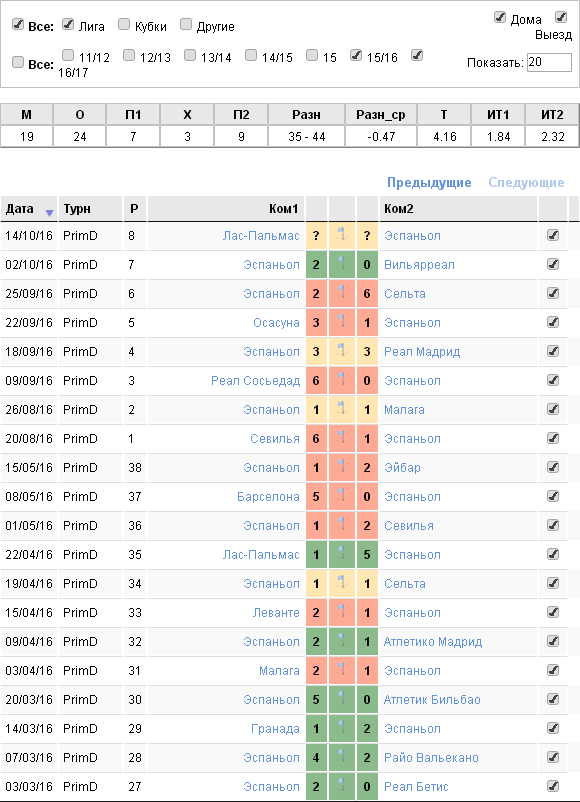Image resolution: width=580 pixels, height=802 pixels.
Task: Open flag icon for Эспаньол–Реал Бетис match
Action: point(342,786)
